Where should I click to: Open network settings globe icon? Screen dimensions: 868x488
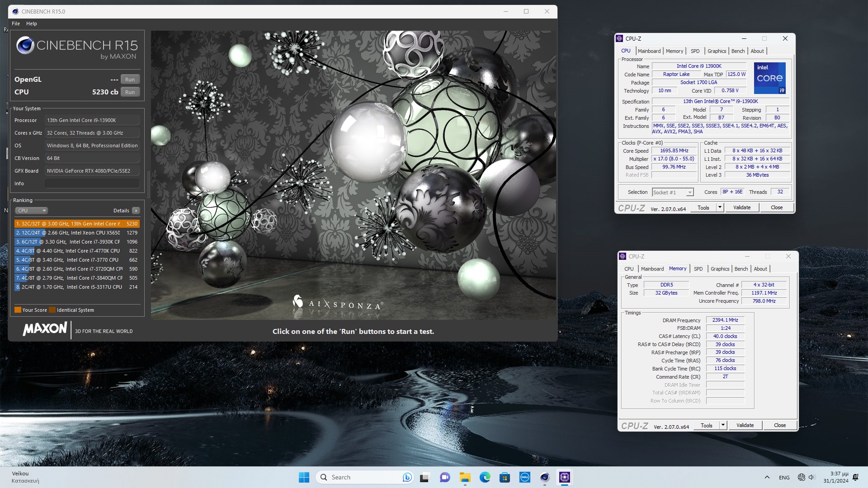click(802, 478)
